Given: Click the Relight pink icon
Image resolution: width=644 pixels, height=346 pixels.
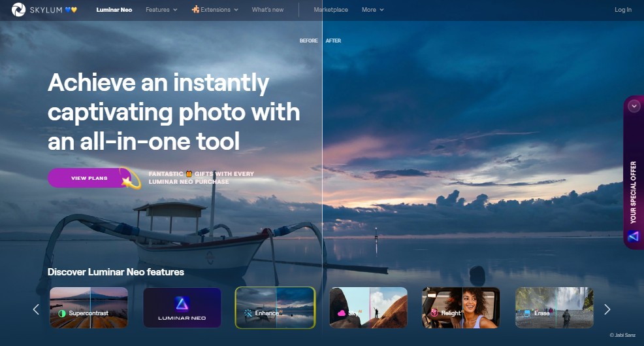Looking at the screenshot, I should point(434,313).
